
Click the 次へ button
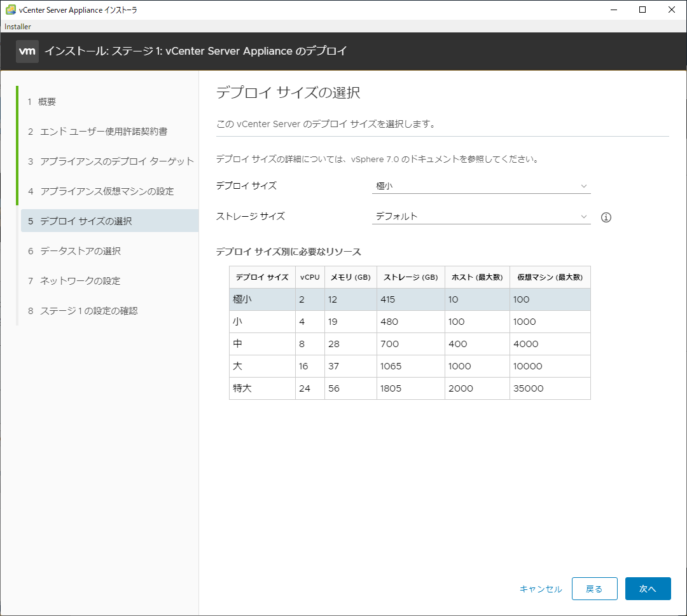tap(648, 589)
